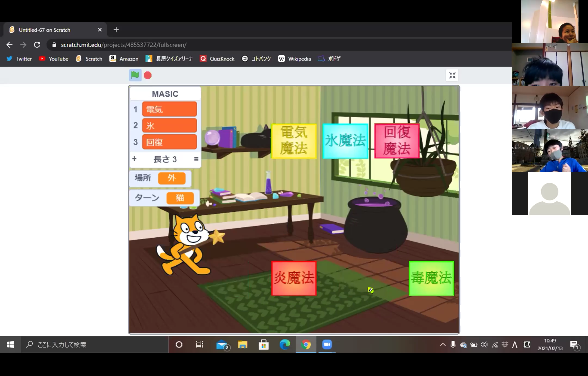
Task: Click list item 2 氷 in MASIC
Action: pyautogui.click(x=169, y=125)
